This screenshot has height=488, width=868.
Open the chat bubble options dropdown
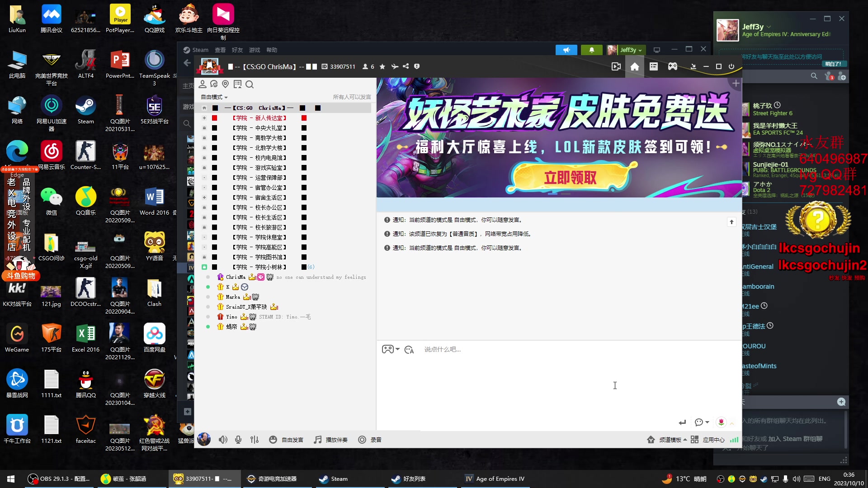(702, 422)
